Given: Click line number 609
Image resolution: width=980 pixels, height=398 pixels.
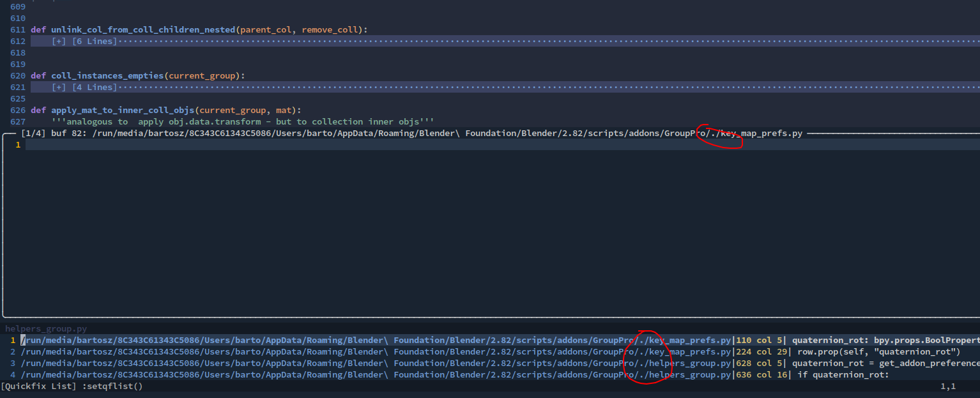Looking at the screenshot, I should (18, 7).
